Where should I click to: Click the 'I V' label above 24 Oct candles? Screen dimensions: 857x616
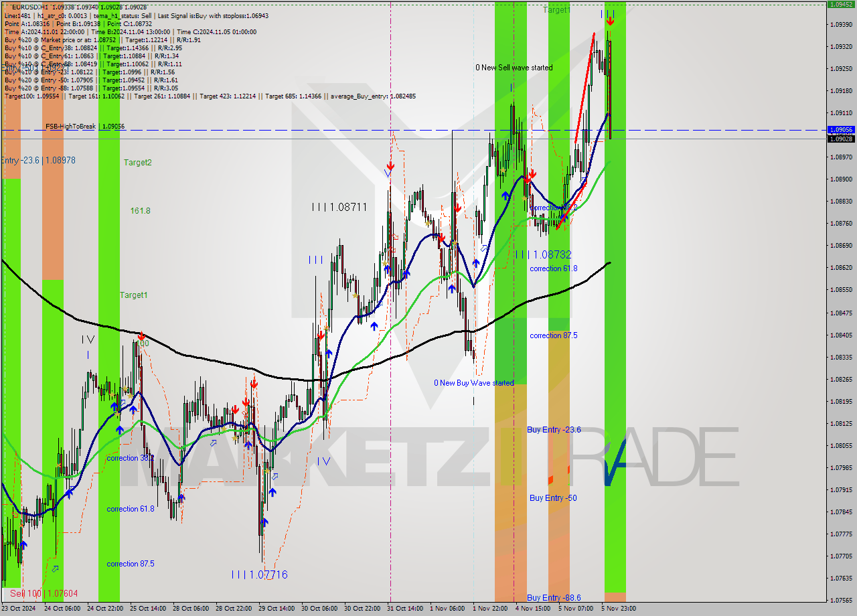click(x=88, y=340)
